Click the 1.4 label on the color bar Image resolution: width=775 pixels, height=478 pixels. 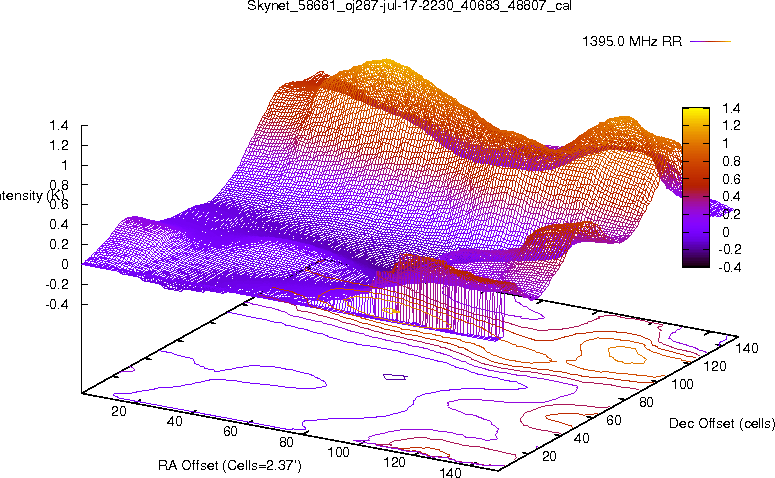point(731,108)
